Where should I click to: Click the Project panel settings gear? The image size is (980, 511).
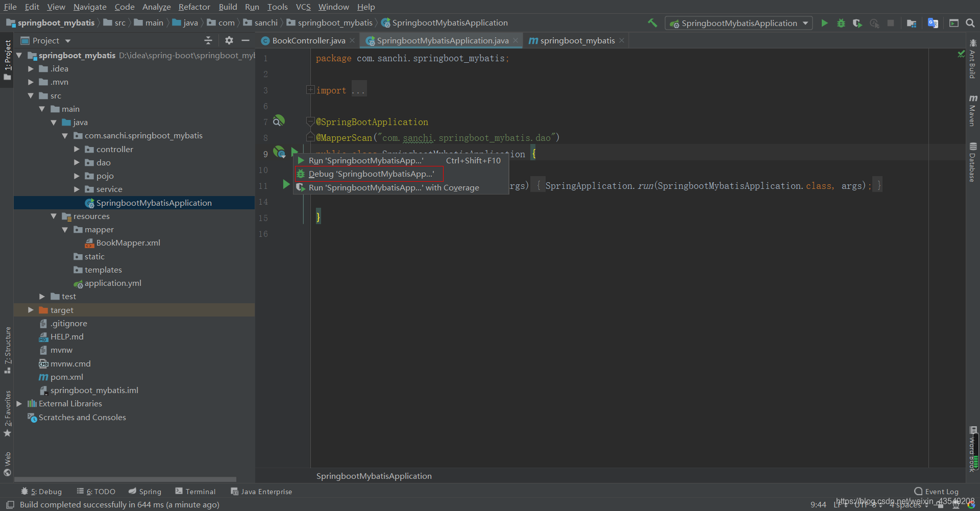(229, 40)
